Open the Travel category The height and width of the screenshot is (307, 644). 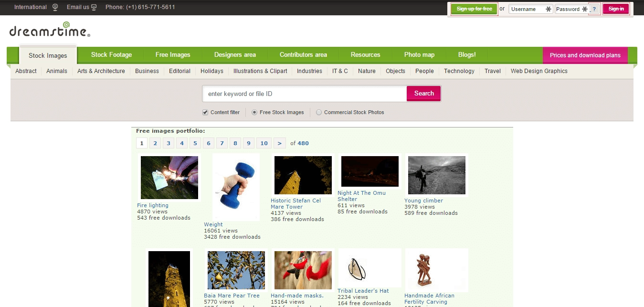coord(493,71)
